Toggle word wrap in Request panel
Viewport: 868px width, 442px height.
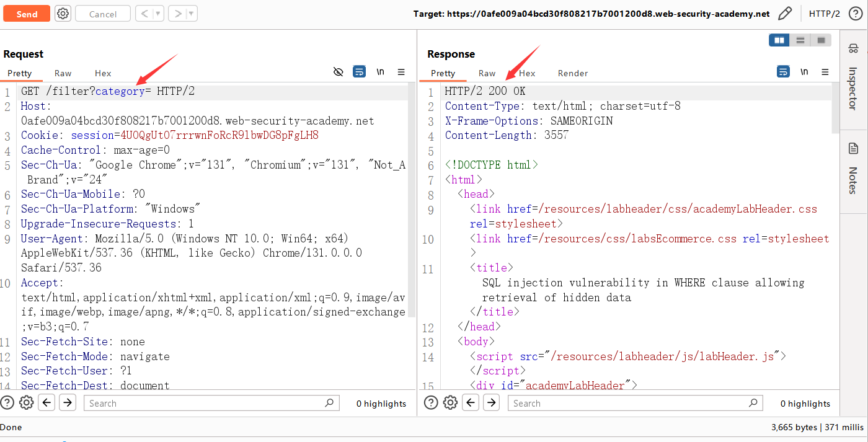[x=359, y=72]
